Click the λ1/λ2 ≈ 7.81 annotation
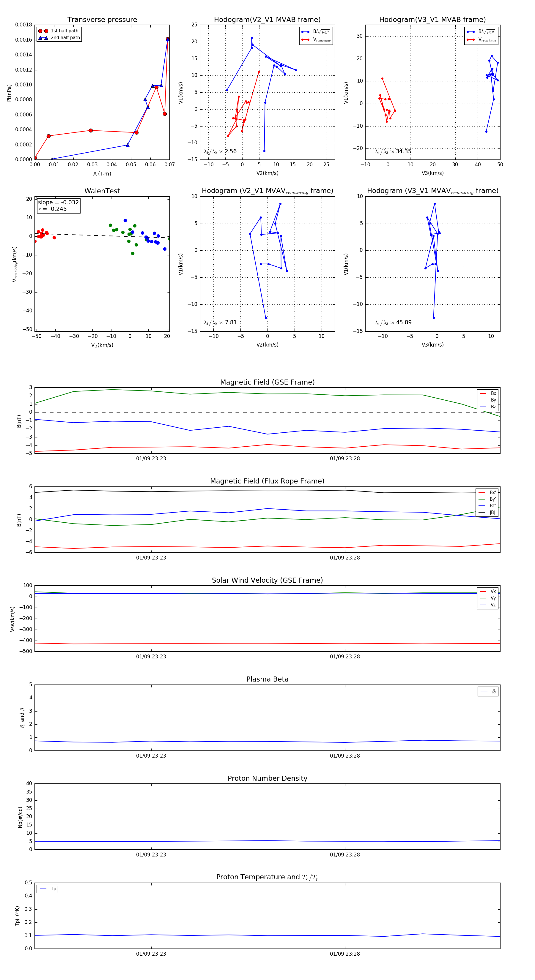Viewport: 535px width, 980px height. click(x=220, y=323)
